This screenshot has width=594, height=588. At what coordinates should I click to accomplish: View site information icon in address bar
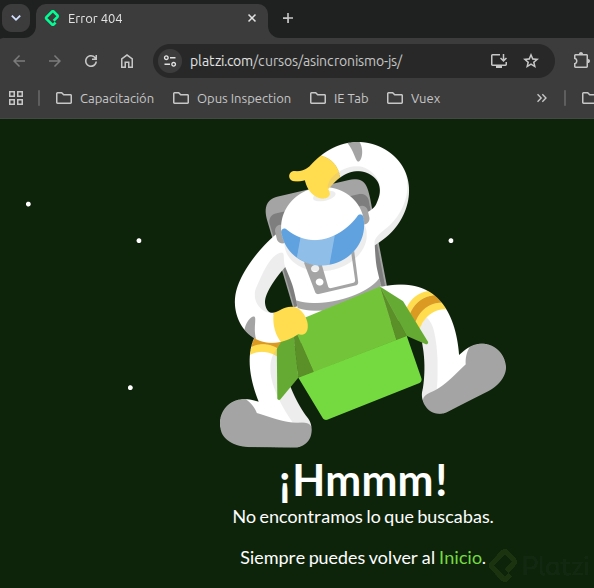pyautogui.click(x=170, y=61)
